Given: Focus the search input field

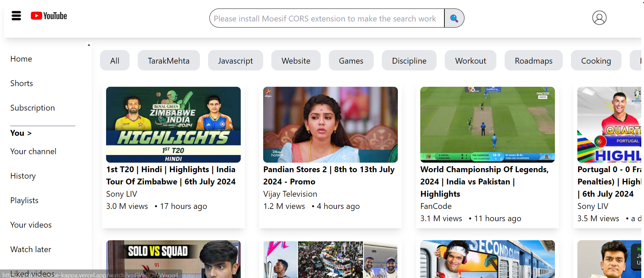Looking at the screenshot, I should (327, 18).
